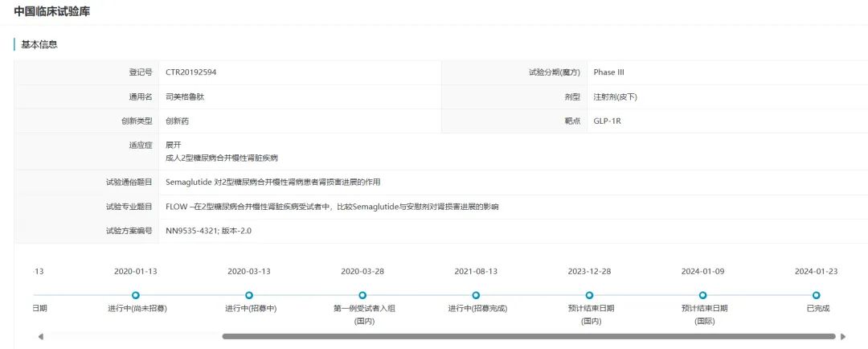
Task: Expand the 展开 indication link
Action: [x=174, y=145]
